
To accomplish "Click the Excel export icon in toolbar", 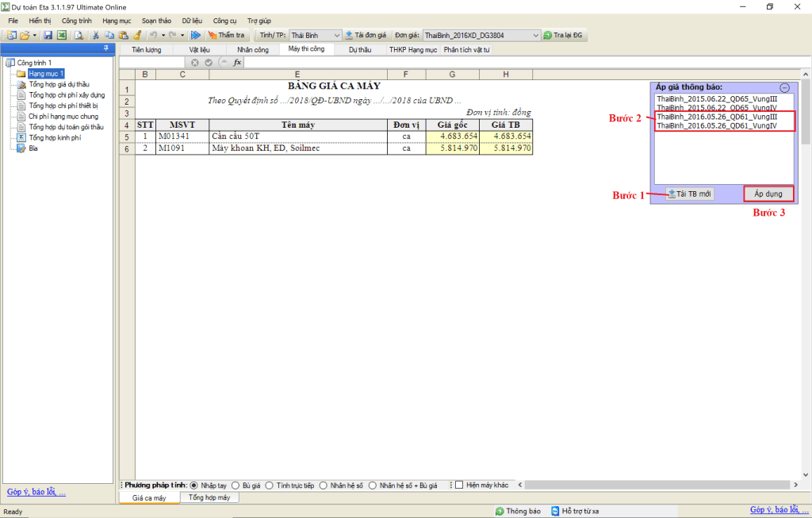I will [61, 36].
